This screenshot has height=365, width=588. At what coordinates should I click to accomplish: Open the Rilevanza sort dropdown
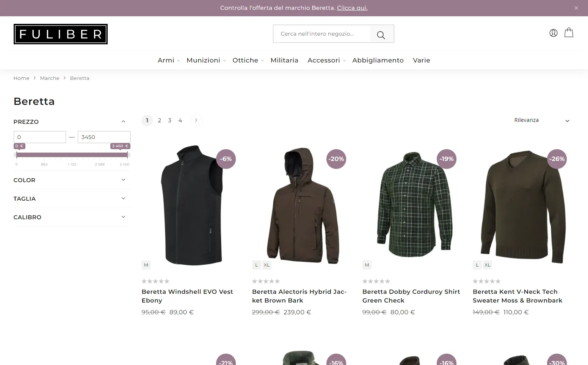542,120
